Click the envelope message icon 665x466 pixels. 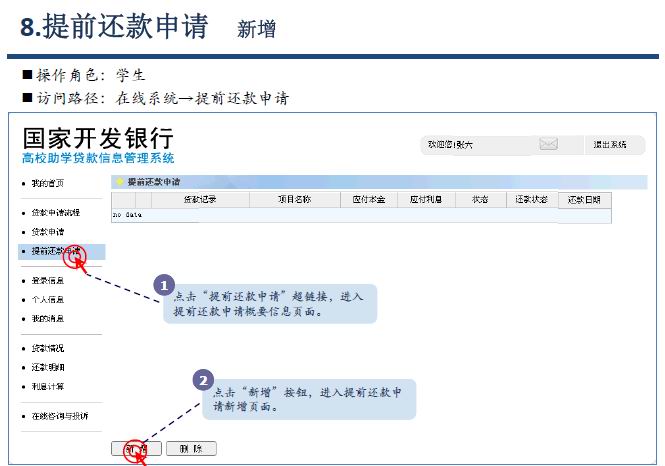click(548, 145)
